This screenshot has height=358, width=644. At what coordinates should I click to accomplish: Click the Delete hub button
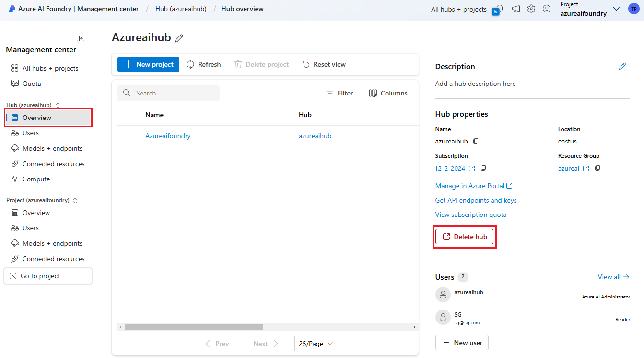point(464,237)
